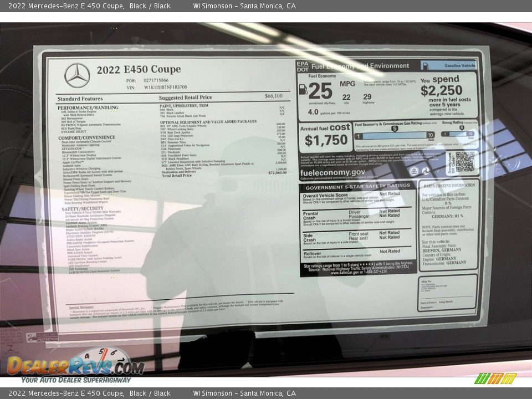Screen dimensions: 532x399
Task: Click the green and yellow striped WMM logo
Action: [x=495, y=378]
